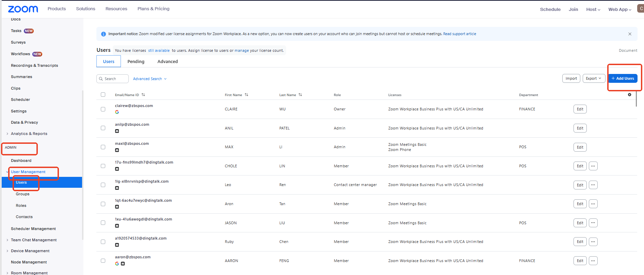Screen dimensions: 644x275
Task: Select the Ruby Chen row checkbox
Action: click(x=103, y=242)
